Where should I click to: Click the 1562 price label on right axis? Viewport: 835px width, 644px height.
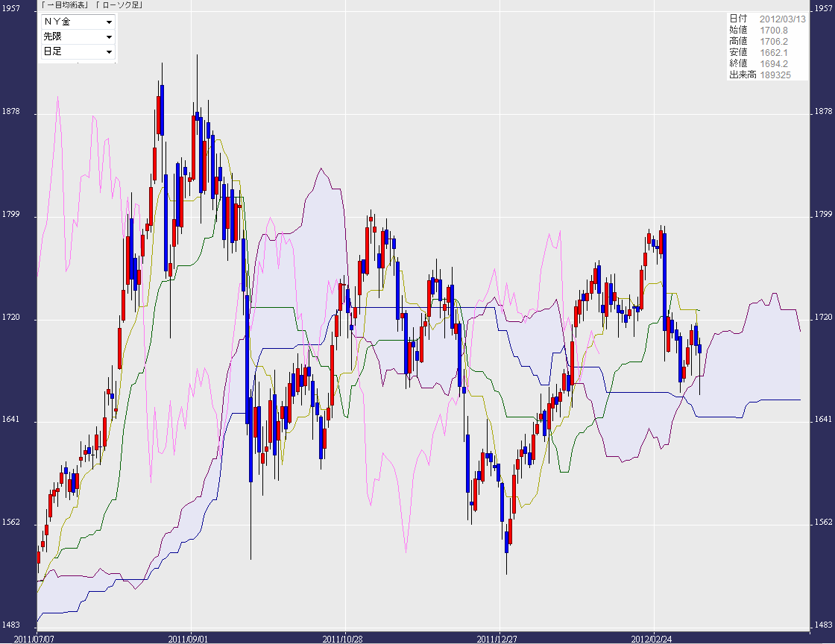click(824, 523)
